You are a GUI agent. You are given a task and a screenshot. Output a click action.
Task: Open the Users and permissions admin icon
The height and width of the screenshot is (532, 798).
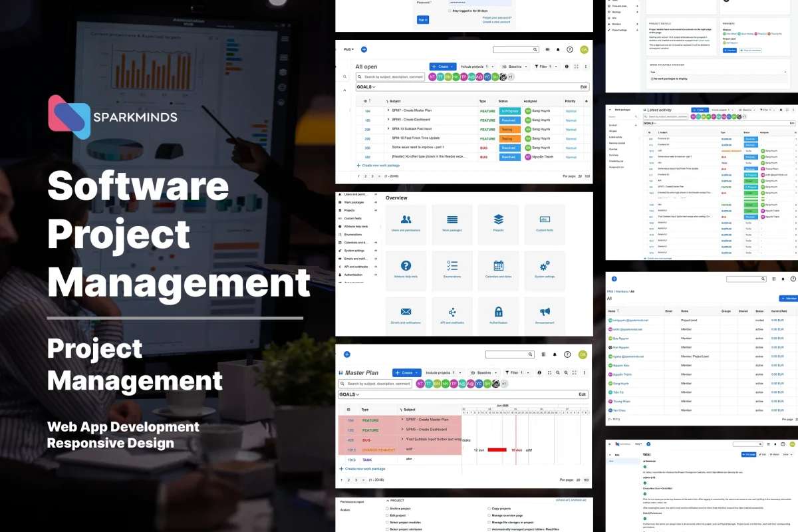406,219
